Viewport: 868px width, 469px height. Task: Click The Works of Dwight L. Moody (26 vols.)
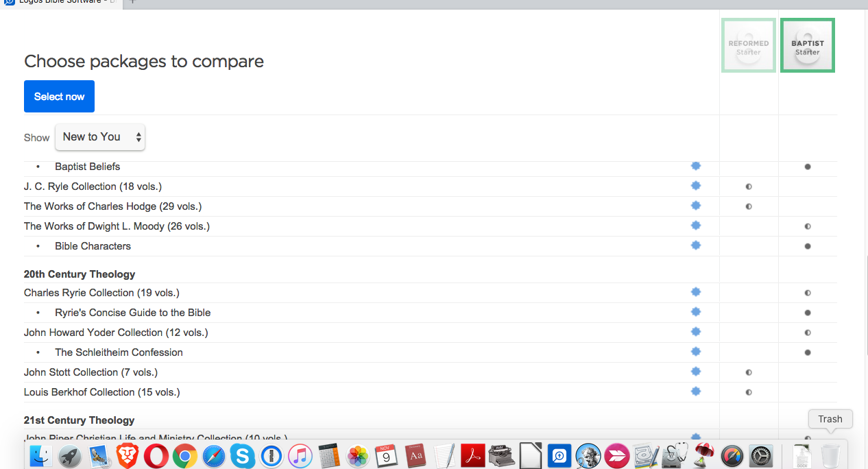[x=117, y=226]
